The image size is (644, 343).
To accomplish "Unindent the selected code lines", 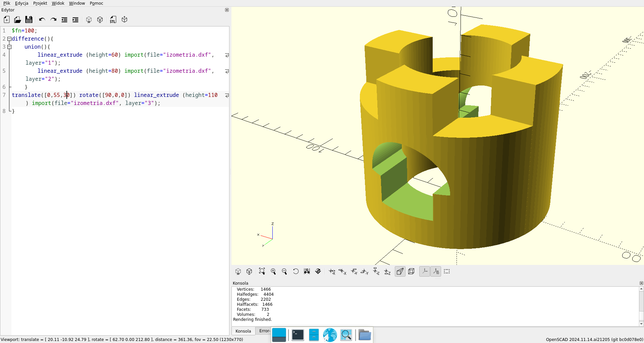I will (64, 20).
